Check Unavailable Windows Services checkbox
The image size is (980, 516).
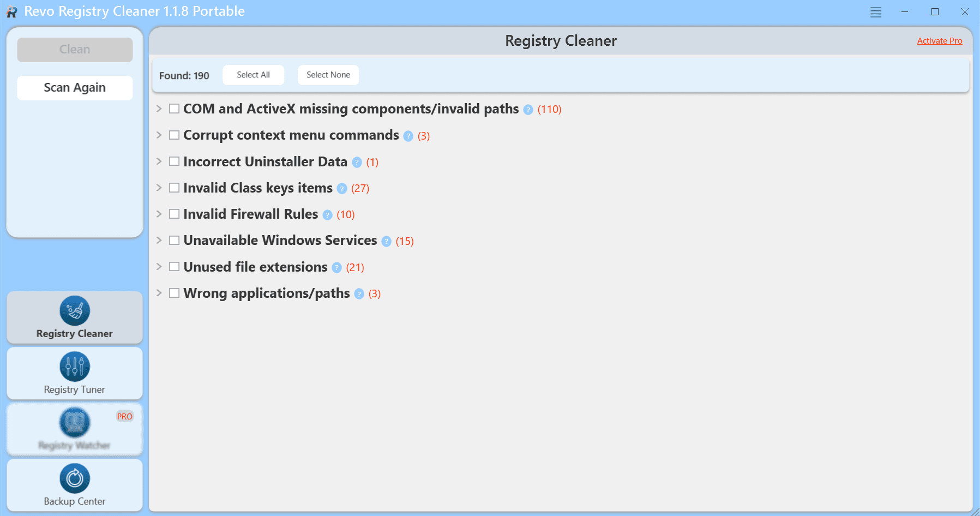(x=174, y=240)
